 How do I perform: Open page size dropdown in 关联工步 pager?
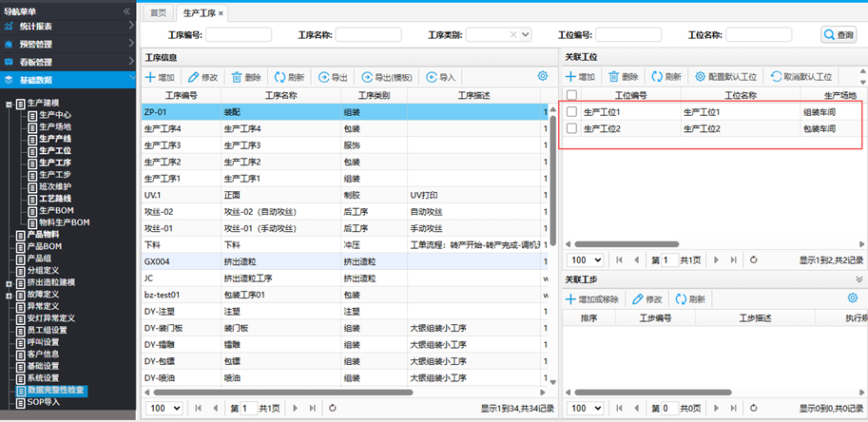pyautogui.click(x=585, y=408)
